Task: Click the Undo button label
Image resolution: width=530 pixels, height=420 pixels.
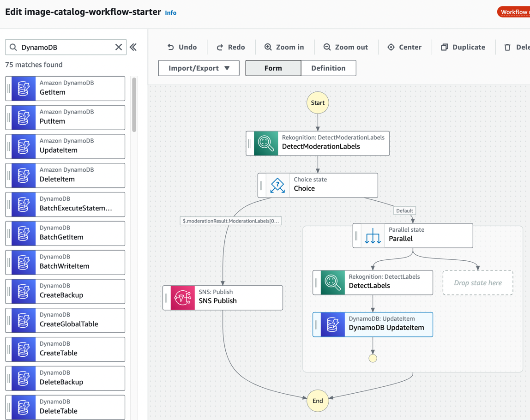Action: (188, 47)
